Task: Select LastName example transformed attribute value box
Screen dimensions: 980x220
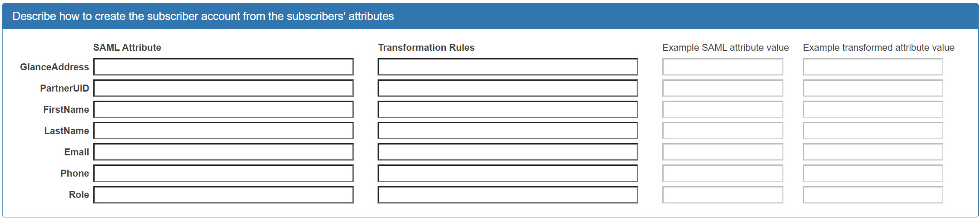Action: pyautogui.click(x=873, y=131)
